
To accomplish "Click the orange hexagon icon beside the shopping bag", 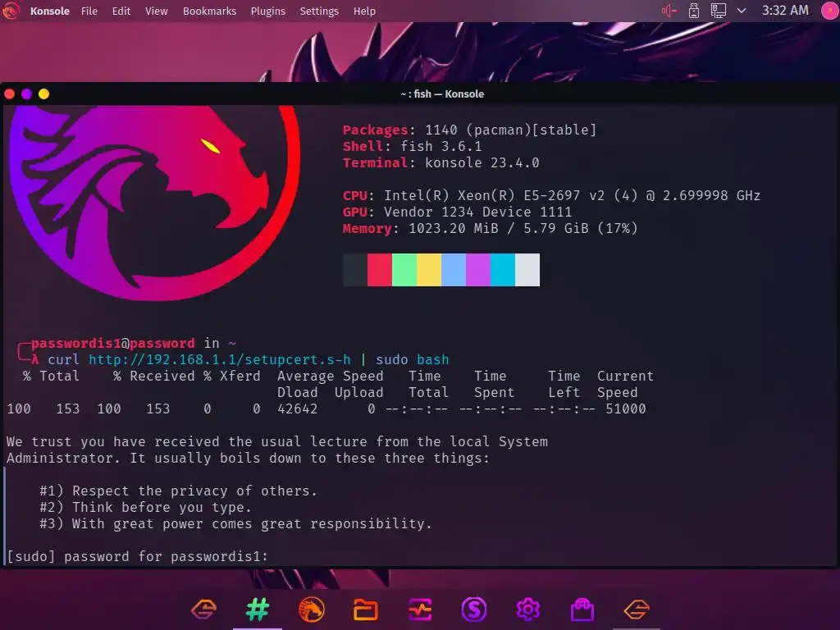I will (637, 609).
